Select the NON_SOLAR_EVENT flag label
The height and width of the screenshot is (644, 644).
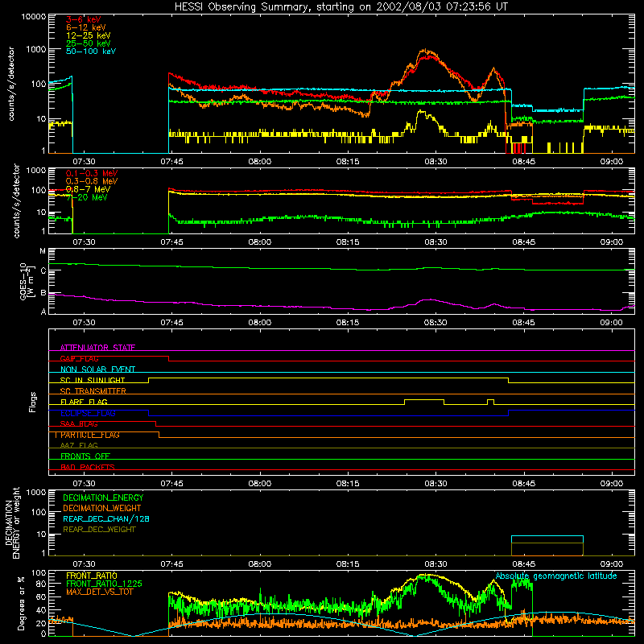(97, 369)
